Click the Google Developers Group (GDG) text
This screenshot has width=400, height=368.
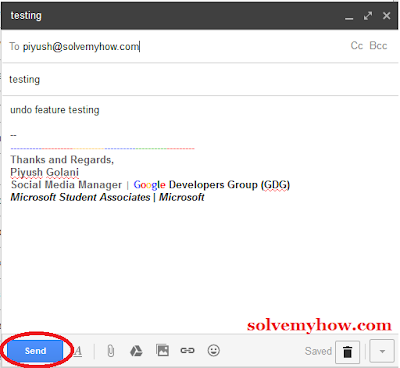point(212,185)
